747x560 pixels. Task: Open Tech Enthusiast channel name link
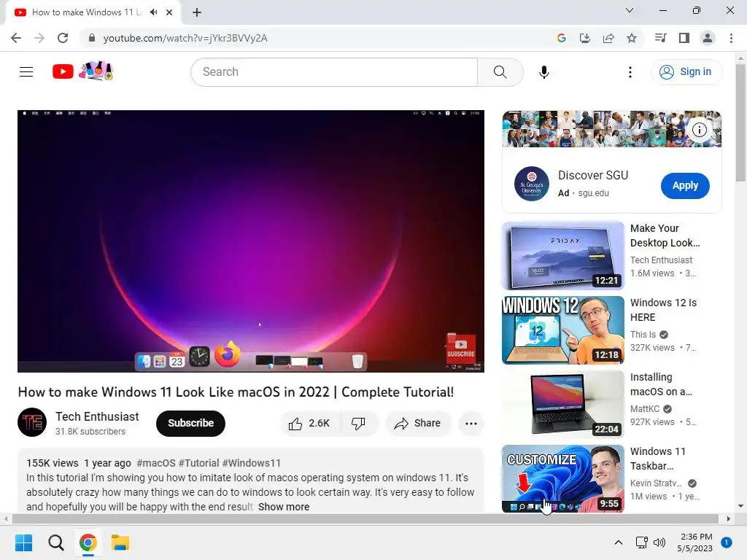(x=97, y=416)
